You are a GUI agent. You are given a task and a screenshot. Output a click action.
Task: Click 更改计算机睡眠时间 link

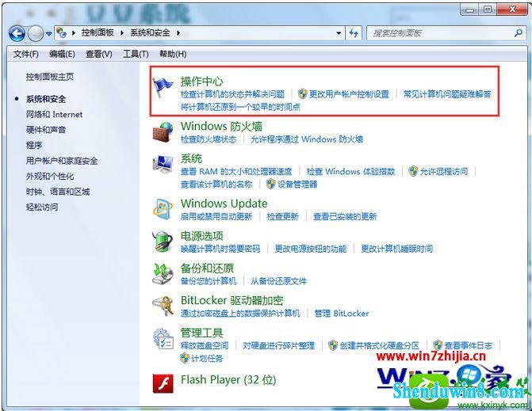coord(396,249)
